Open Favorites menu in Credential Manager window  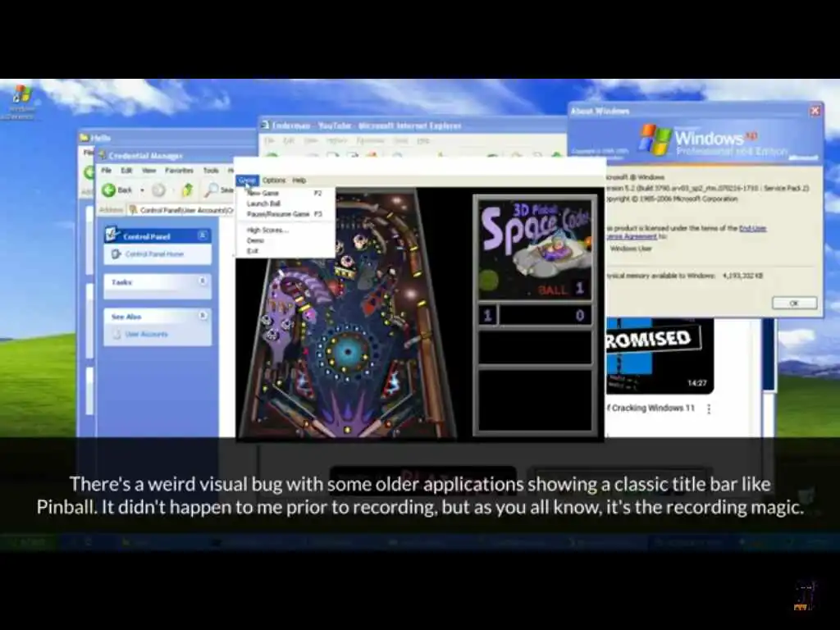click(x=179, y=171)
